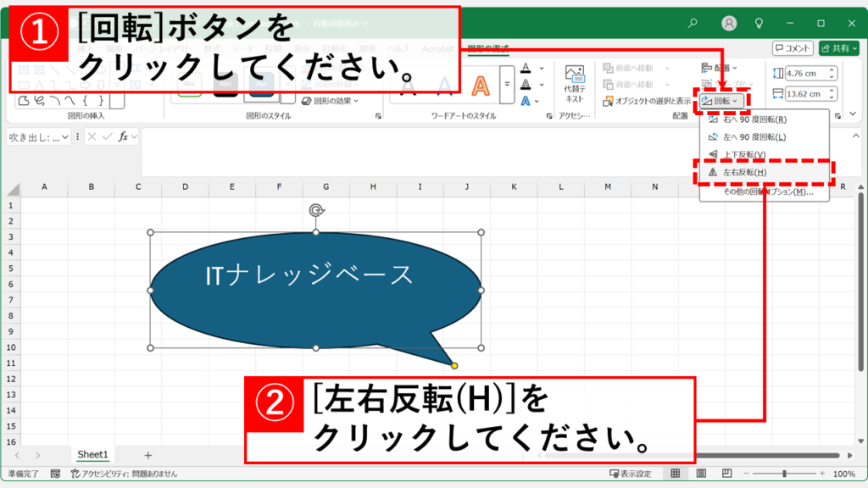The height and width of the screenshot is (488, 868).
Task: Click the search magnifier in title bar
Action: point(693,24)
